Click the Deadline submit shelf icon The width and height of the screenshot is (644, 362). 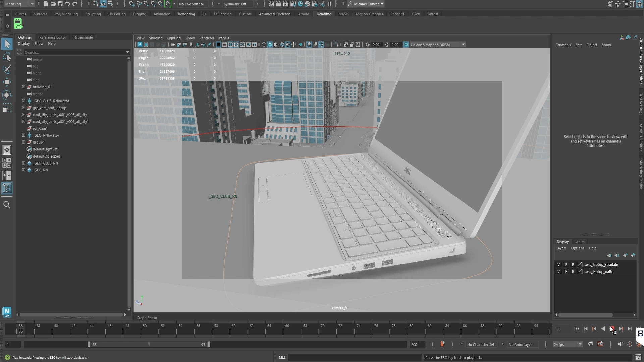click(18, 24)
